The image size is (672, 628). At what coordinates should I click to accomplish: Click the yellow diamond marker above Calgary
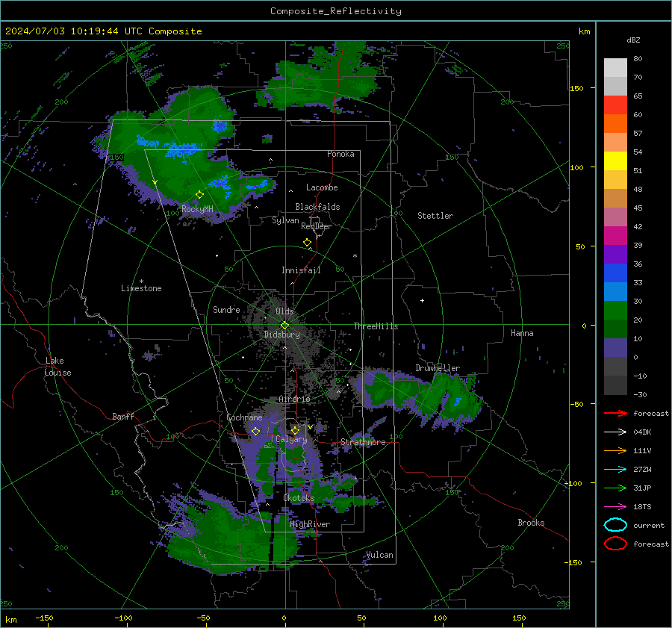click(295, 430)
